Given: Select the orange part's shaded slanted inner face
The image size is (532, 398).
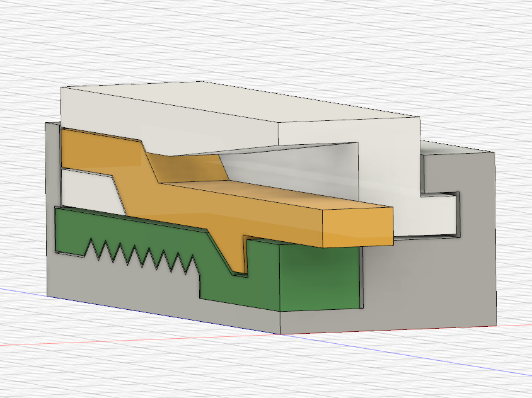Looking at the screenshot, I should click(187, 168).
